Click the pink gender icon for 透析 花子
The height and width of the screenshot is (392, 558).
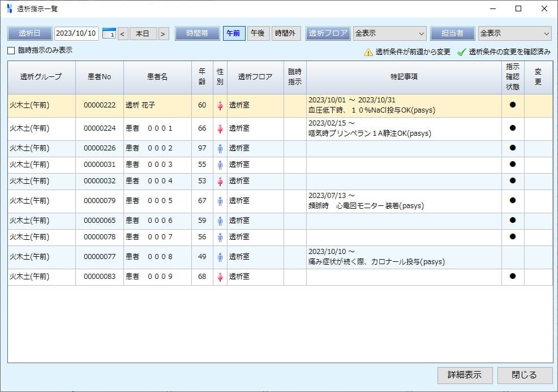tap(220, 106)
